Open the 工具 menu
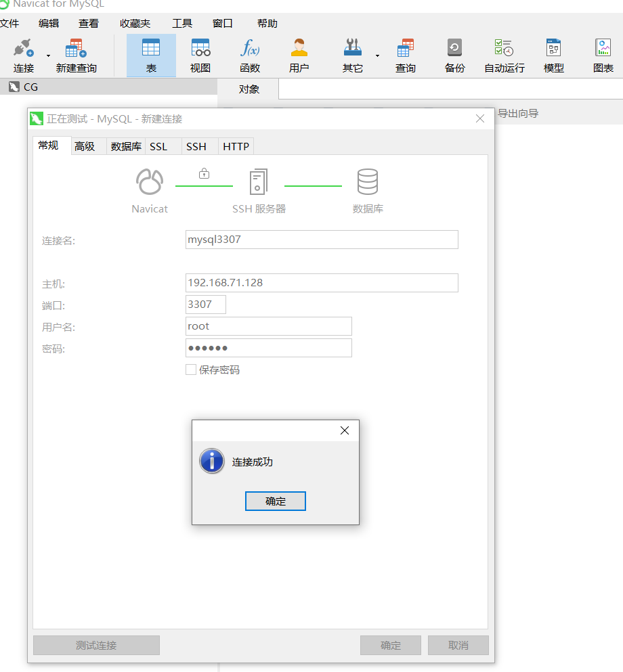 [x=181, y=23]
